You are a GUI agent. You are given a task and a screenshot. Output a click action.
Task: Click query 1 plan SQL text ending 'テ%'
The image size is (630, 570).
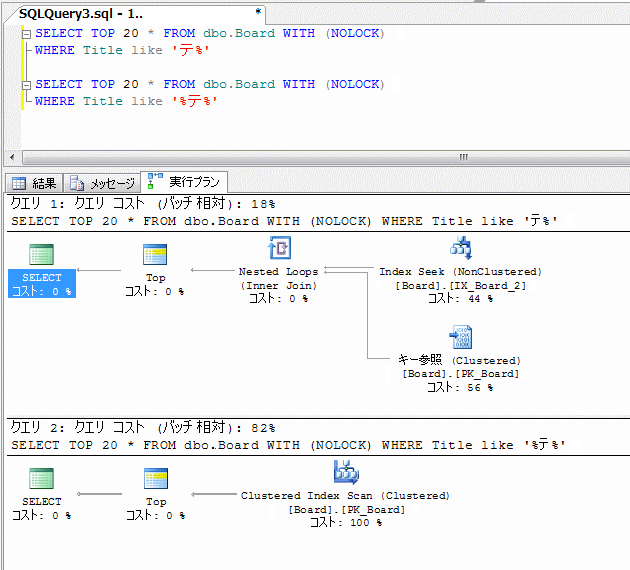tap(284, 221)
